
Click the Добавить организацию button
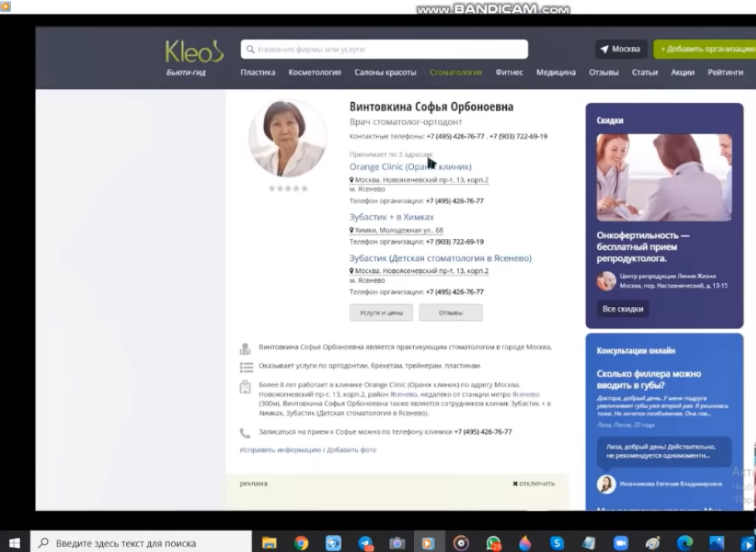tap(704, 49)
